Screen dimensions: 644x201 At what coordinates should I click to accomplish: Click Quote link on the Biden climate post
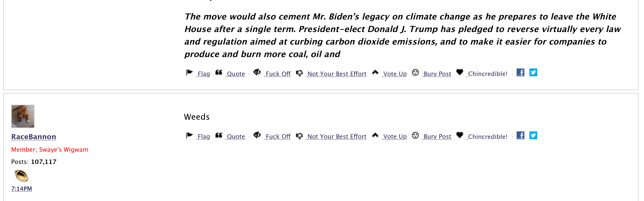tap(236, 74)
